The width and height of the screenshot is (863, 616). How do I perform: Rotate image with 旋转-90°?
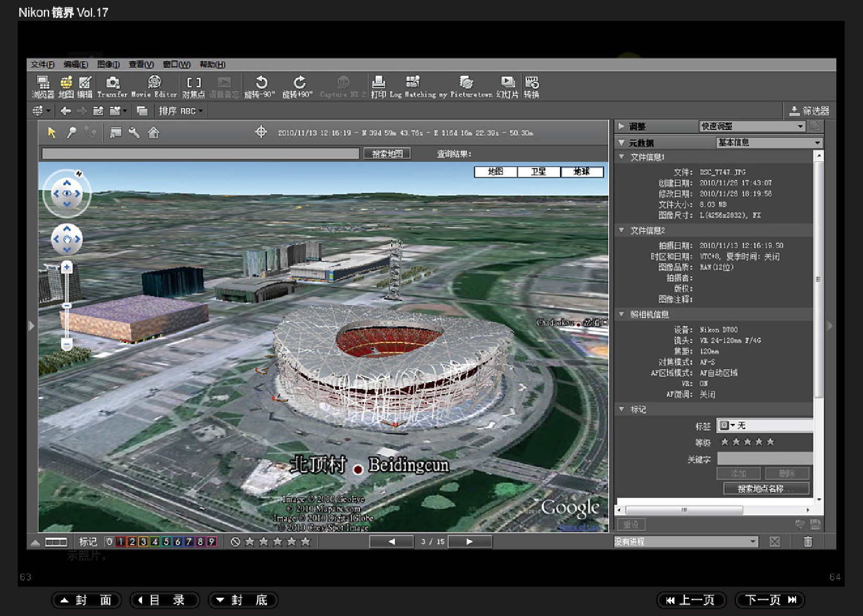pyautogui.click(x=260, y=87)
